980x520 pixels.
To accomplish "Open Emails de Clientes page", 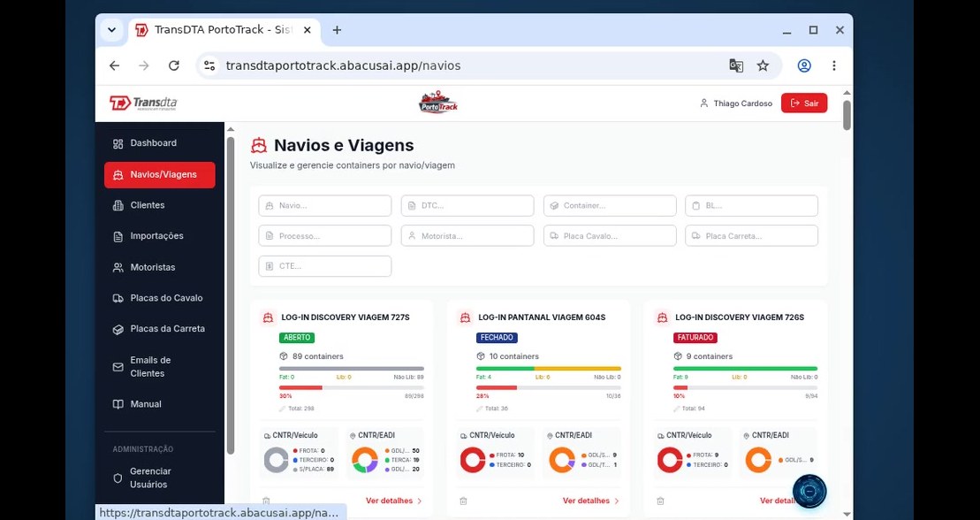I will pyautogui.click(x=159, y=367).
